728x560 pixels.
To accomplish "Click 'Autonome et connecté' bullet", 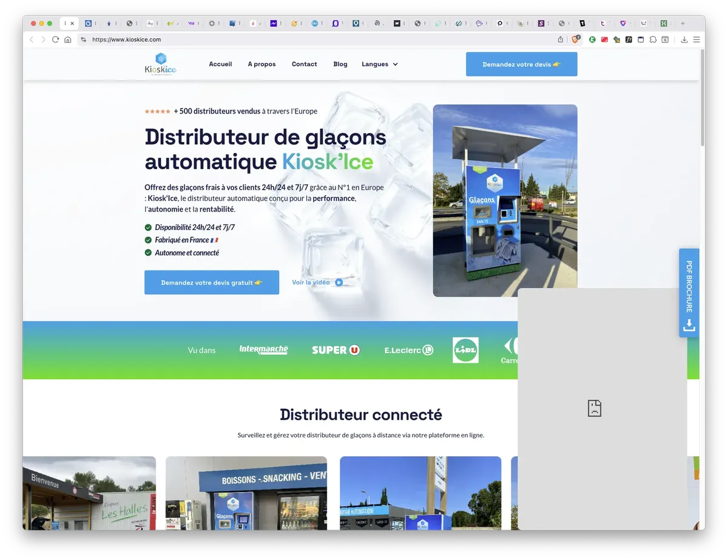I will [x=187, y=253].
